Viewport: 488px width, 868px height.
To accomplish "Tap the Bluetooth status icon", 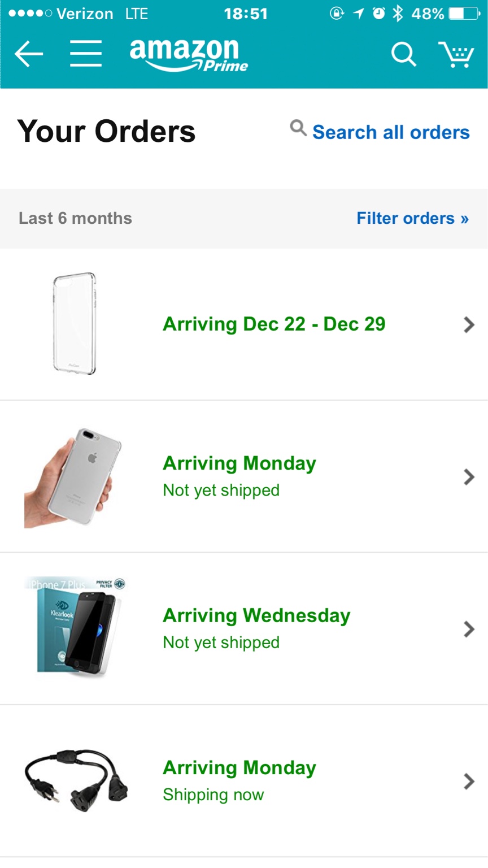I will click(x=398, y=14).
